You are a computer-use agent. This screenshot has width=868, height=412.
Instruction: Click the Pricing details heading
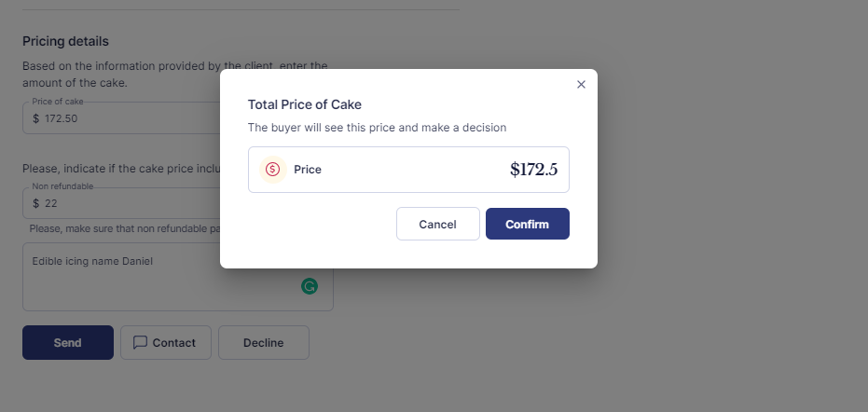pos(65,42)
